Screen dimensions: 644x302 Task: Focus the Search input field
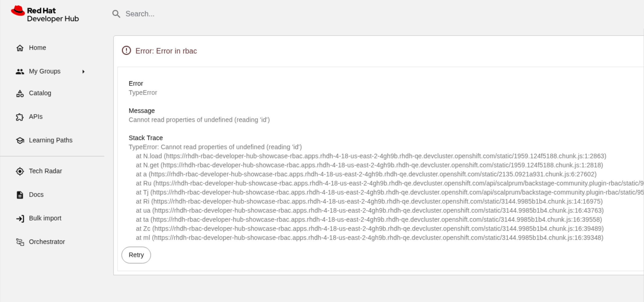pyautogui.click(x=212, y=14)
